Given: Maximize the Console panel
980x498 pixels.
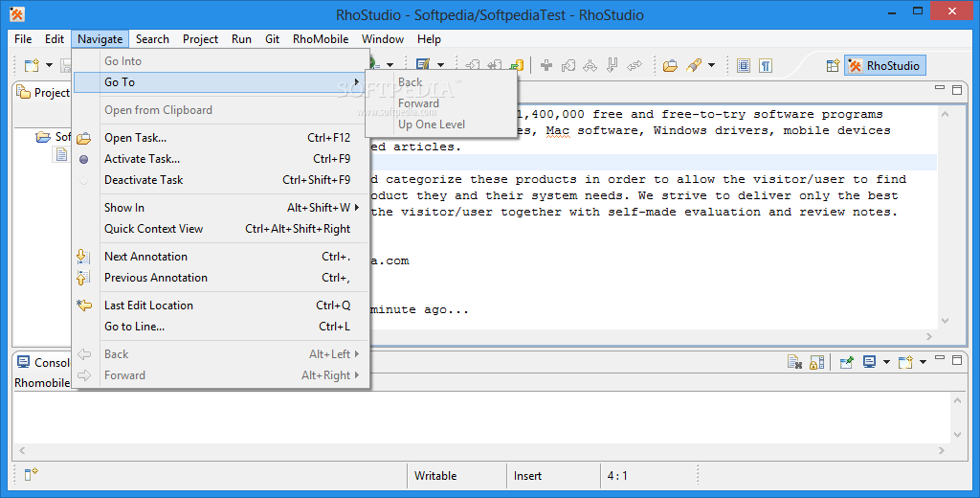Looking at the screenshot, I should coord(957,360).
